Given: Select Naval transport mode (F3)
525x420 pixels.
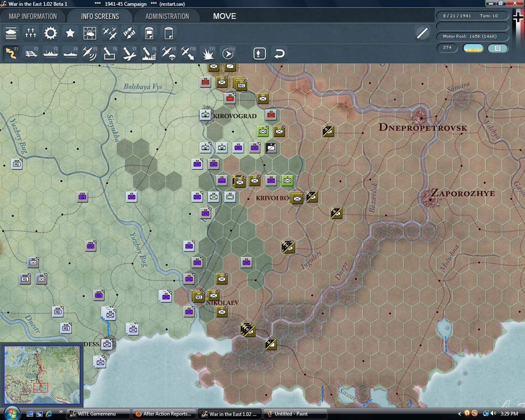Looking at the screenshot, I should coord(50,53).
